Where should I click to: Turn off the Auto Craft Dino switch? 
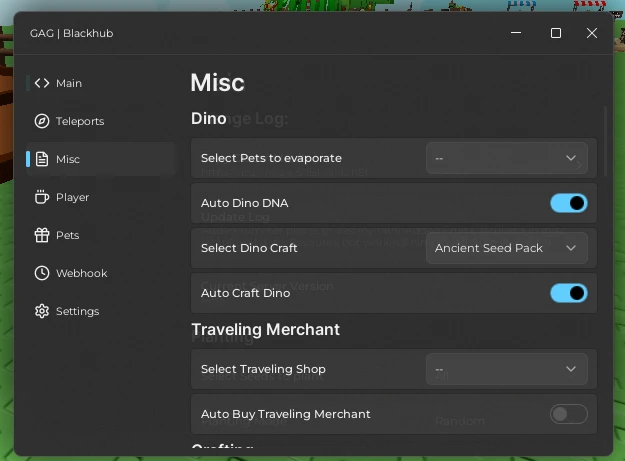click(568, 293)
